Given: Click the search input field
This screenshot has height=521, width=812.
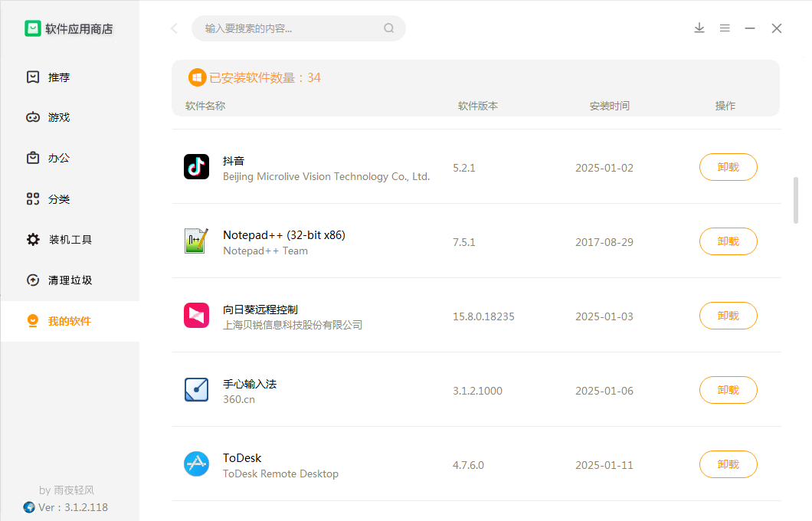Looking at the screenshot, I should point(298,28).
